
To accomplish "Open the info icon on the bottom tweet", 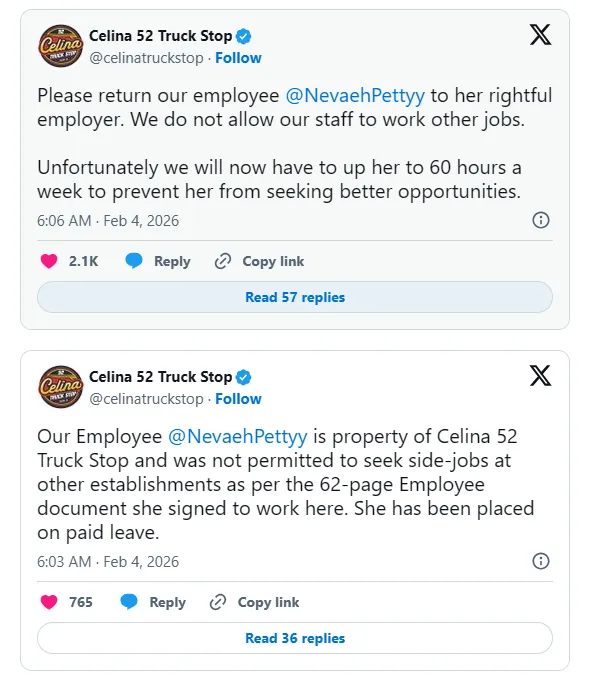I will pos(540,561).
